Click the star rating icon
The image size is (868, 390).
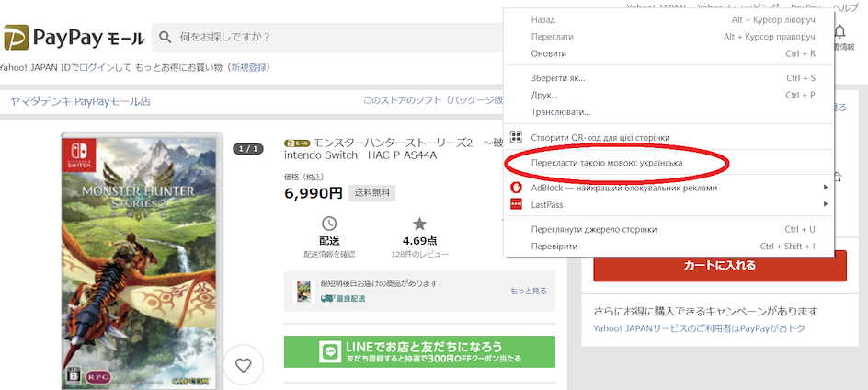(x=419, y=224)
